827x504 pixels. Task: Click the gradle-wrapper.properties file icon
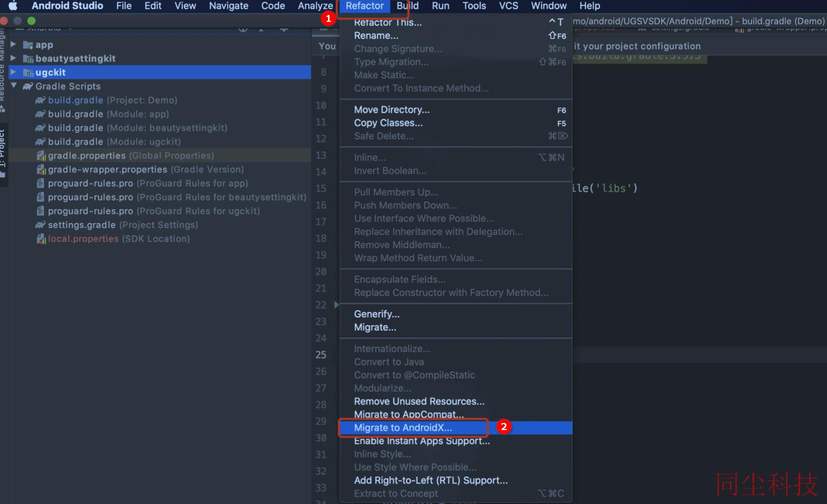point(41,170)
